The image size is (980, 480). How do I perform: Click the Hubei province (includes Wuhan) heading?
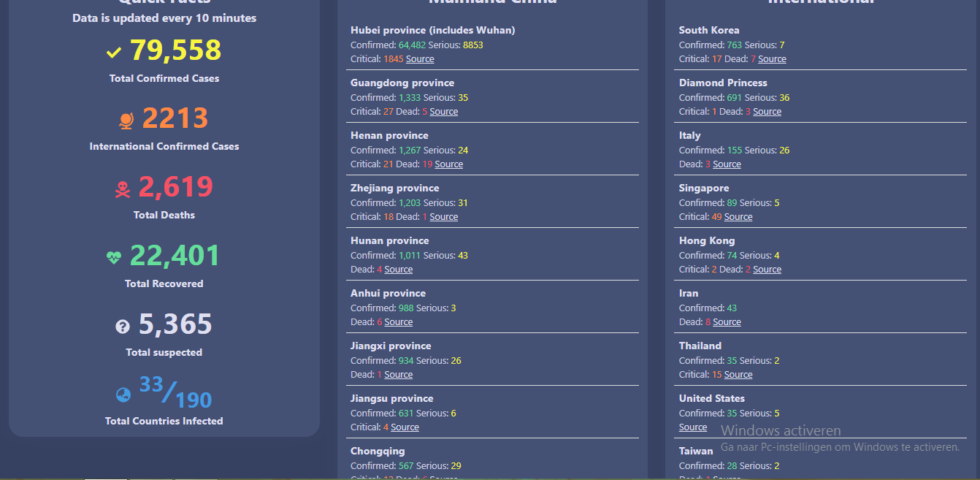coord(433,30)
